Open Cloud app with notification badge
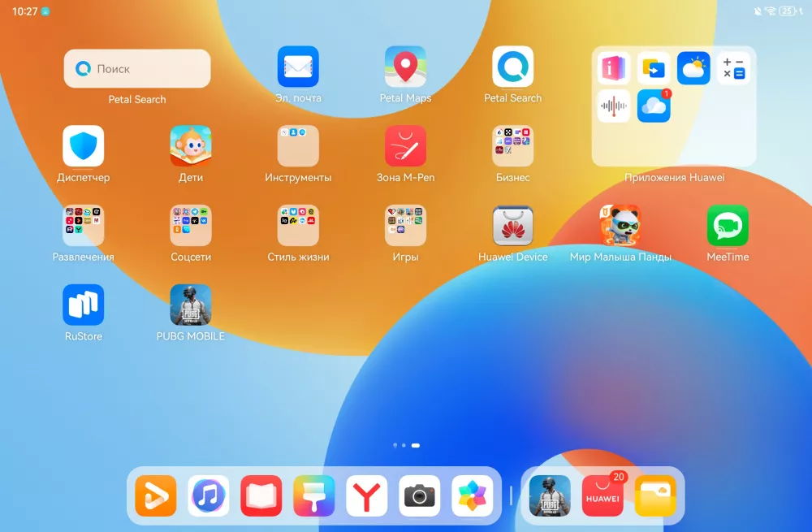812x532 pixels. click(x=654, y=106)
